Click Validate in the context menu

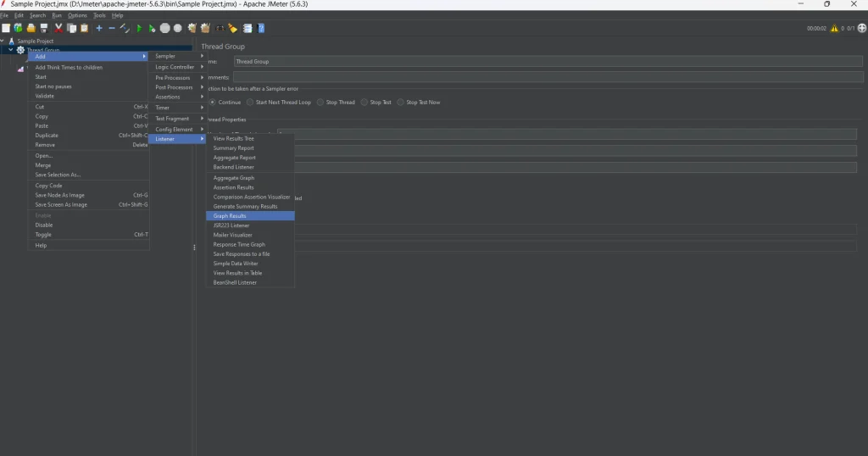(x=88, y=97)
